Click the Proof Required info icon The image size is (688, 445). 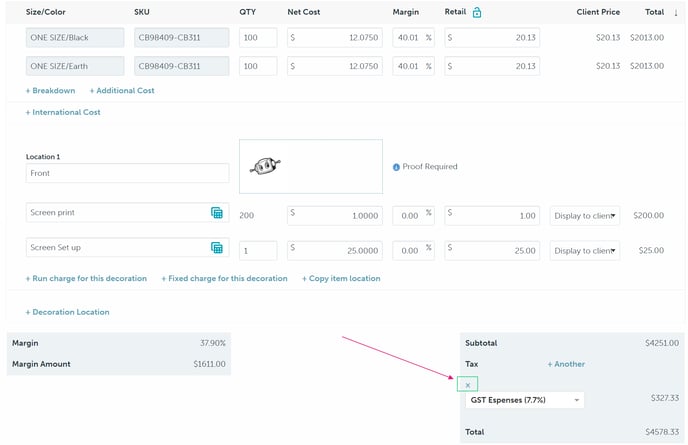click(x=396, y=167)
